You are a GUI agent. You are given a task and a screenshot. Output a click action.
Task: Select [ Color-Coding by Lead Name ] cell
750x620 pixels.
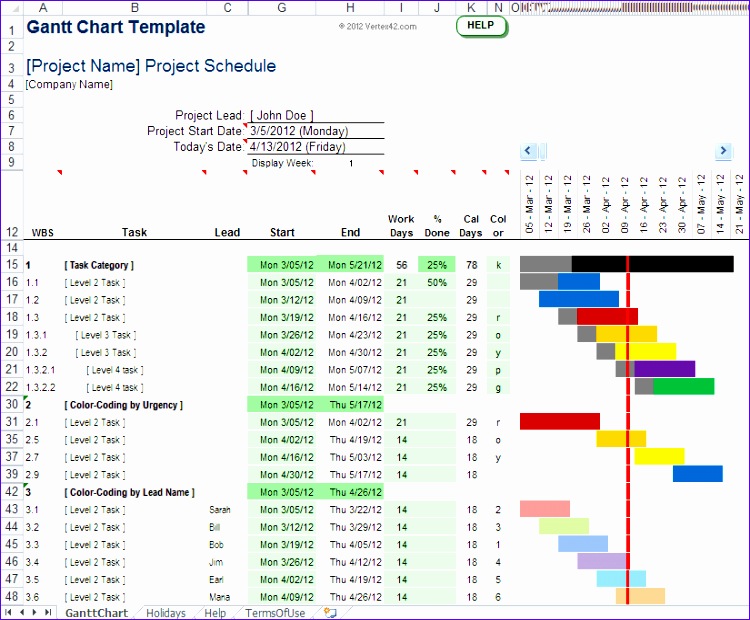tap(129, 493)
